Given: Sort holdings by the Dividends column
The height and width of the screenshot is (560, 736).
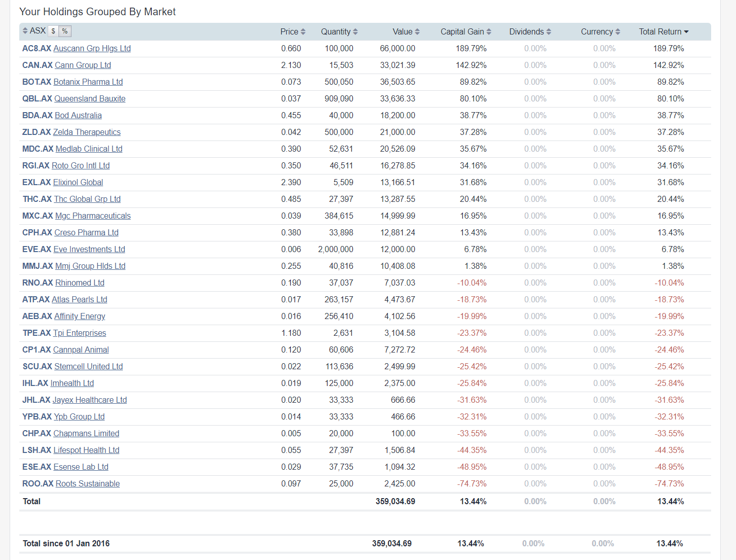Looking at the screenshot, I should [530, 31].
